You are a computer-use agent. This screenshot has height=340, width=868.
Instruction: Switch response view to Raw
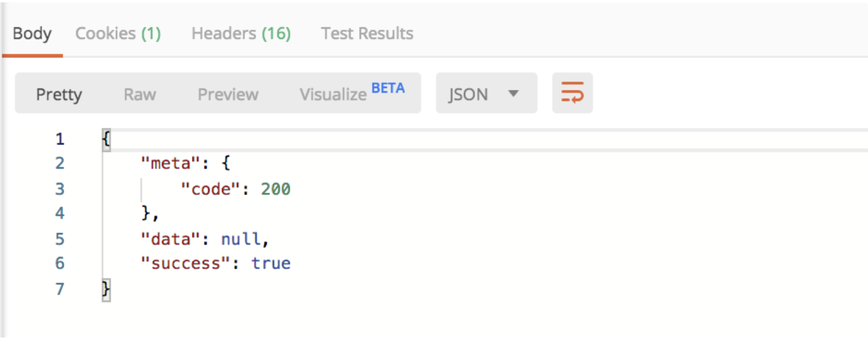140,94
